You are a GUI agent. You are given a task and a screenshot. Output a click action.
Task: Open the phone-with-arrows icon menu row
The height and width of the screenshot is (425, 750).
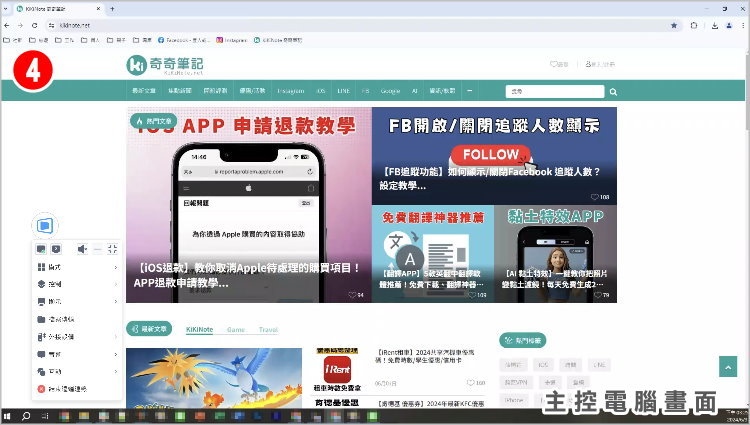pos(77,337)
